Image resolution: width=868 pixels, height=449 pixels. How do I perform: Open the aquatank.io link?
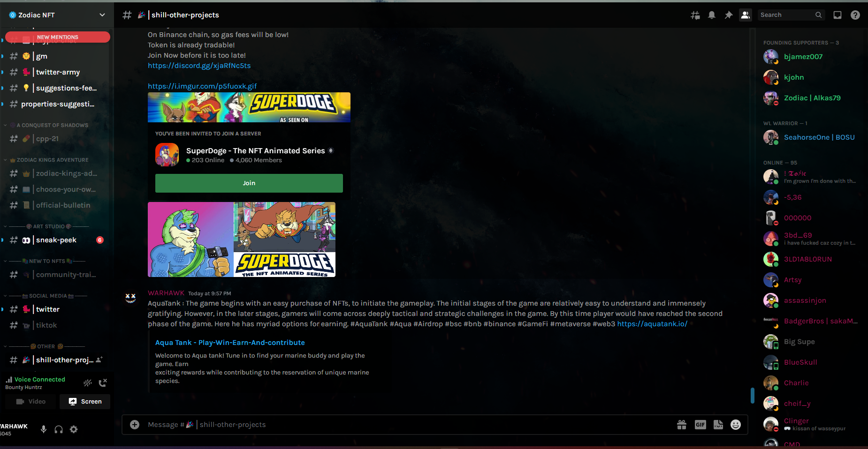pos(652,324)
